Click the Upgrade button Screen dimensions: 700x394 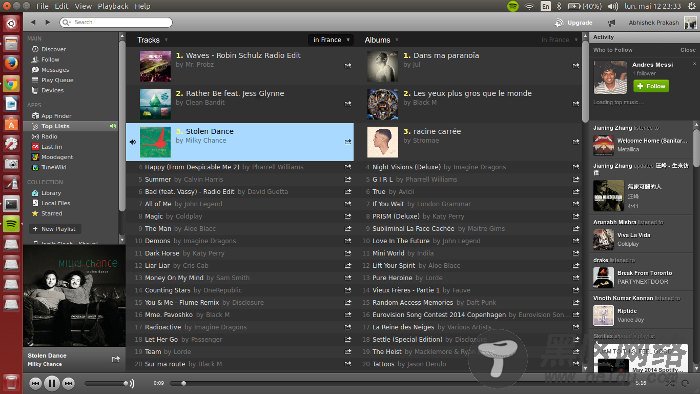574,22
